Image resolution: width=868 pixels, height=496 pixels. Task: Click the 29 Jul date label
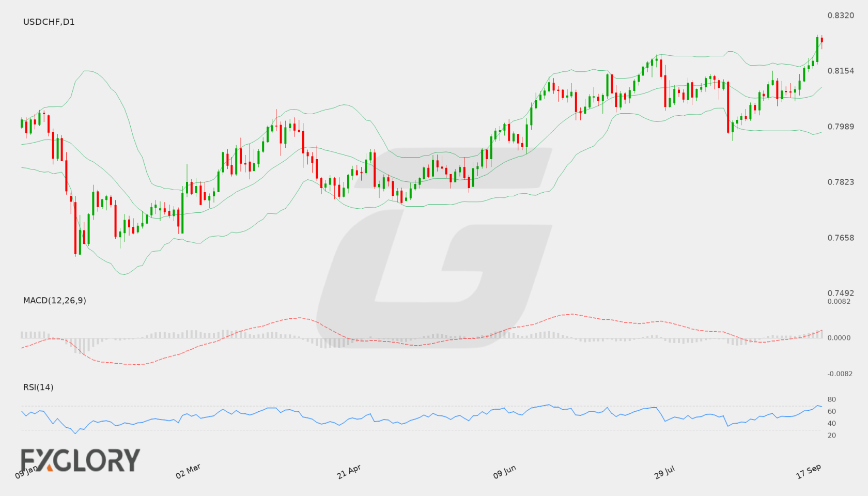coord(664,472)
